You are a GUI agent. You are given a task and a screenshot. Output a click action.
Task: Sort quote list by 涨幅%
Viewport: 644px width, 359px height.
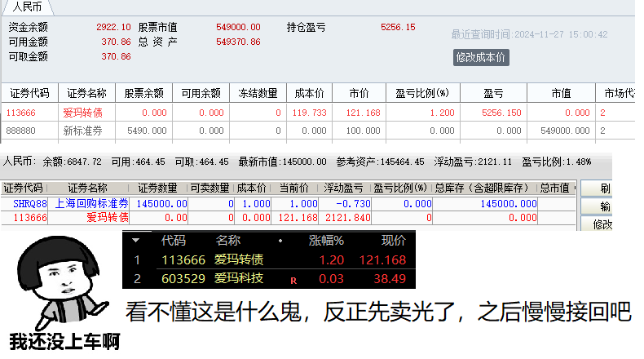pos(326,241)
